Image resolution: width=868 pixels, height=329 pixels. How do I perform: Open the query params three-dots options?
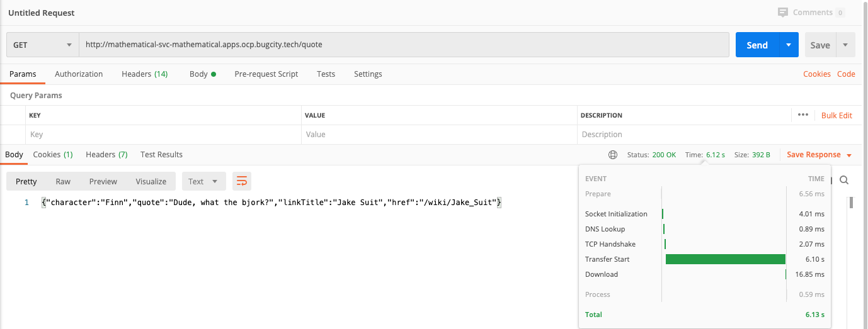click(802, 115)
